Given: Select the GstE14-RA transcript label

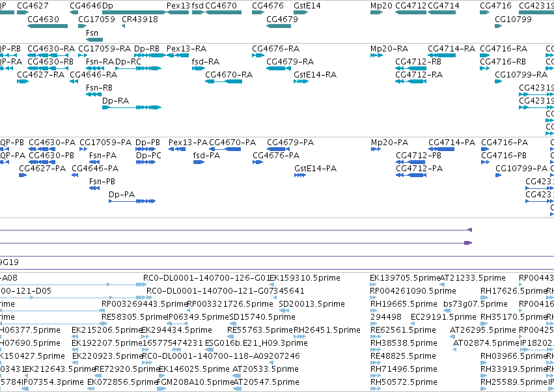Looking at the screenshot, I should [x=315, y=75].
